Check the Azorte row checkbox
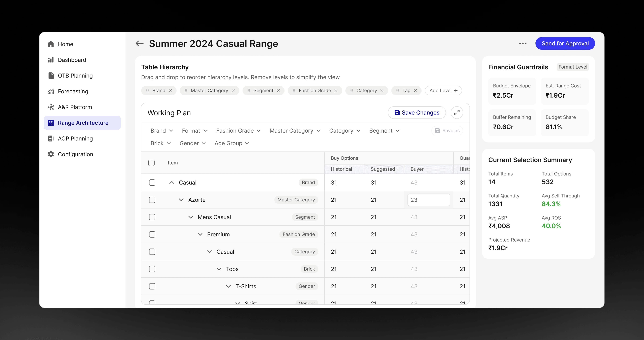The height and width of the screenshot is (340, 644). (x=152, y=200)
